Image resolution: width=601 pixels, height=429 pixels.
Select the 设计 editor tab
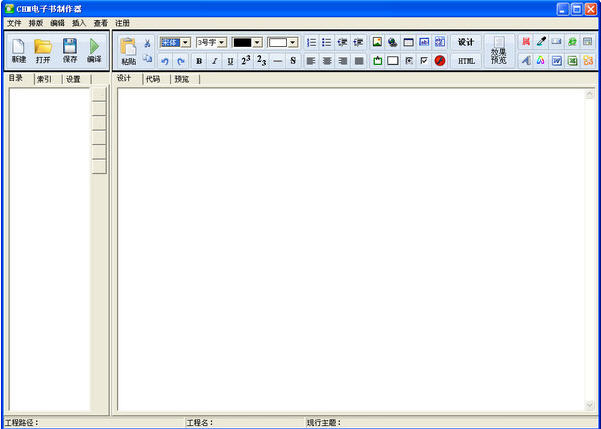coord(124,78)
